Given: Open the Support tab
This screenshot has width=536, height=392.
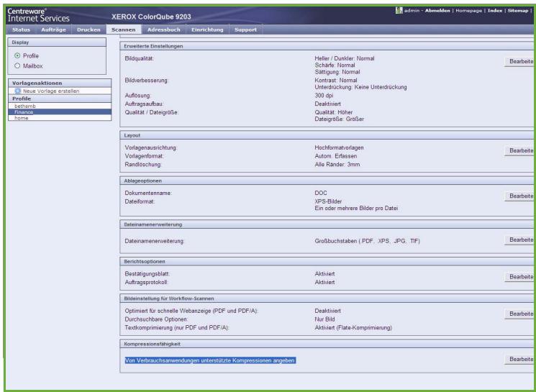Looking at the screenshot, I should (x=245, y=29).
